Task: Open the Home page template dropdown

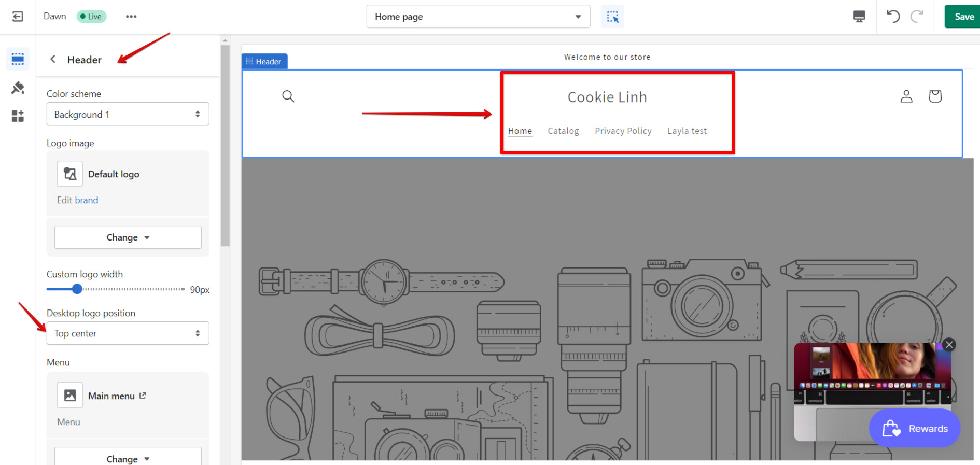Action: pos(478,17)
